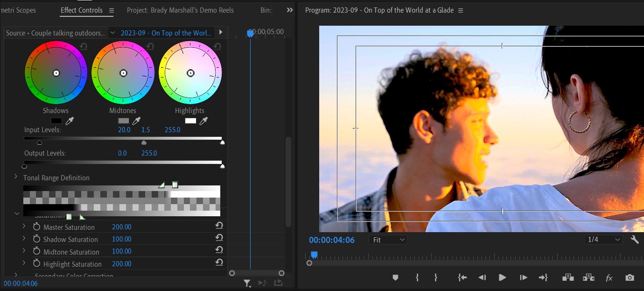Open the Effect Controls filter properties icon
This screenshot has width=644, height=291.
(x=247, y=283)
